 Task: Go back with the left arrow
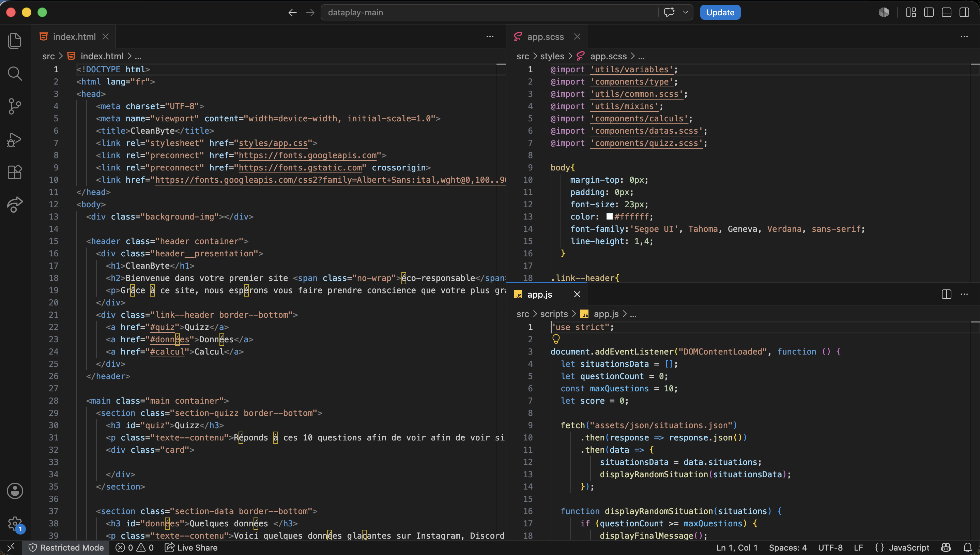point(292,13)
